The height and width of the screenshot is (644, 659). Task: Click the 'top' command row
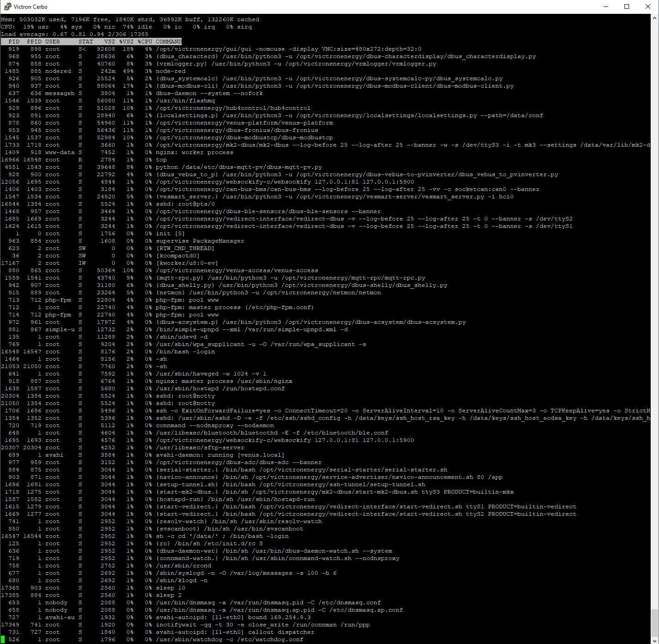pos(84,160)
